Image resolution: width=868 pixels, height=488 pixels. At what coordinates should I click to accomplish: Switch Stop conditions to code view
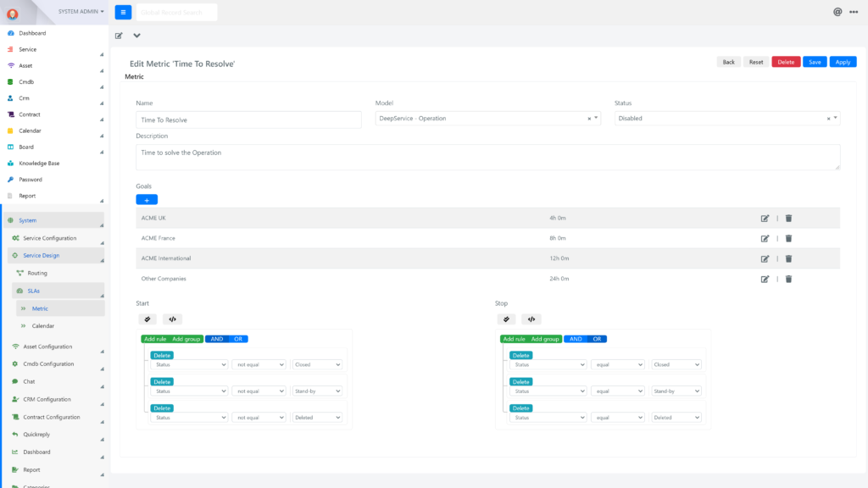(531, 319)
